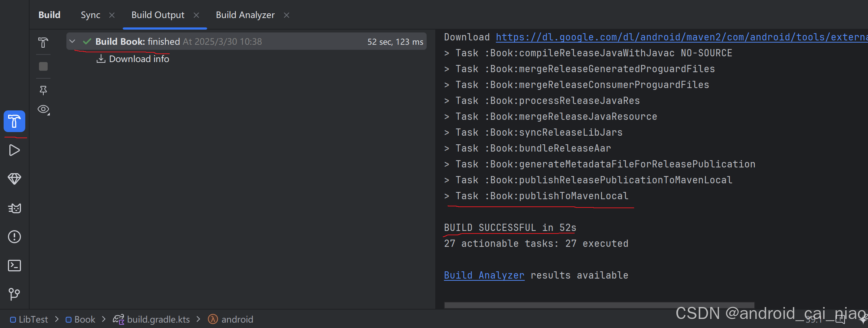The height and width of the screenshot is (328, 868).
Task: Click the green success checkmark for Build Book
Action: tap(87, 41)
